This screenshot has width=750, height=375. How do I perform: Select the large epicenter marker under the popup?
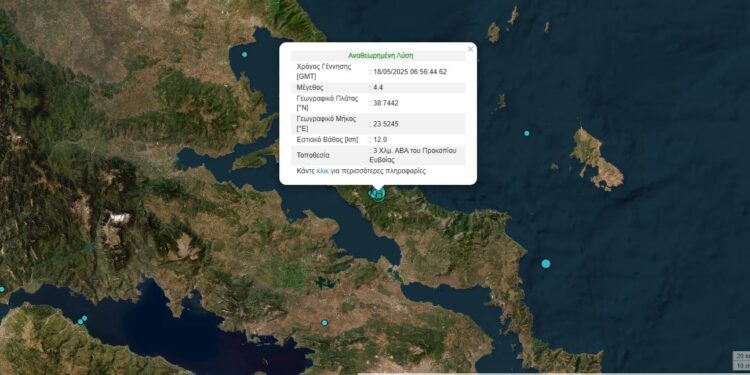[x=378, y=194]
